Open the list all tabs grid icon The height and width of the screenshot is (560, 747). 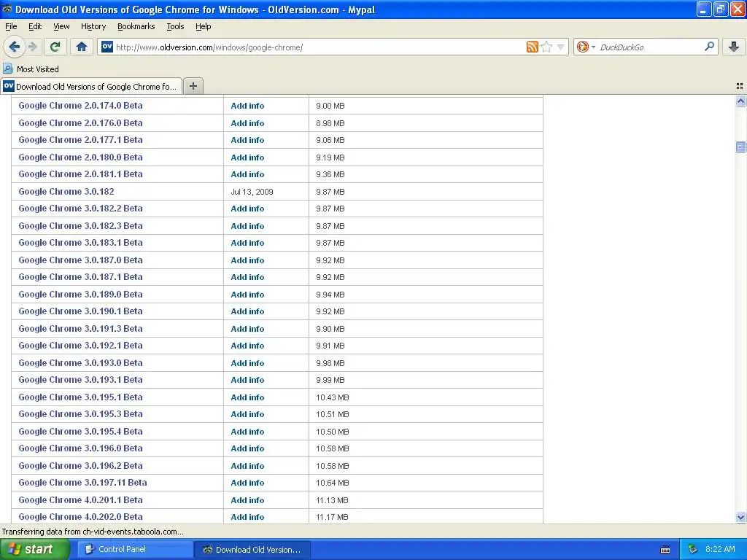740,86
